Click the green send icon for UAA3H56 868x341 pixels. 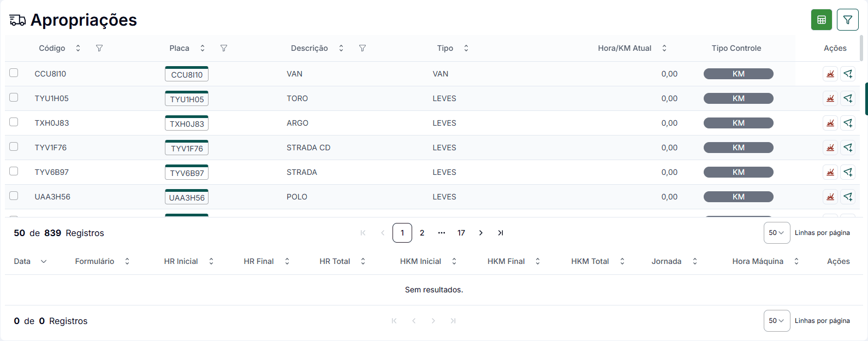point(848,197)
